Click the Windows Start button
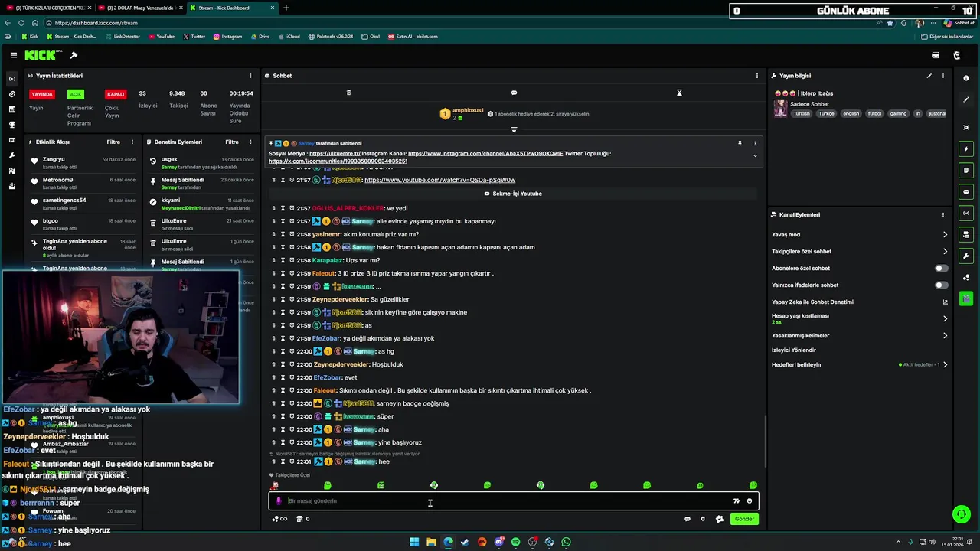 pyautogui.click(x=414, y=542)
